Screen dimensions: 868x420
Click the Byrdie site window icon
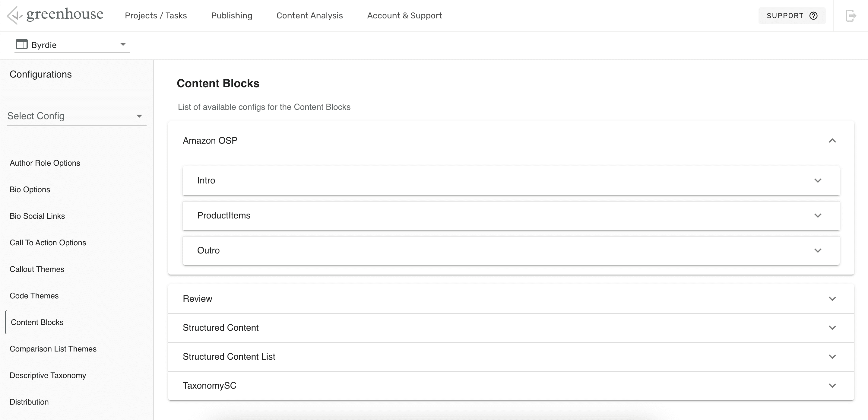[22, 44]
